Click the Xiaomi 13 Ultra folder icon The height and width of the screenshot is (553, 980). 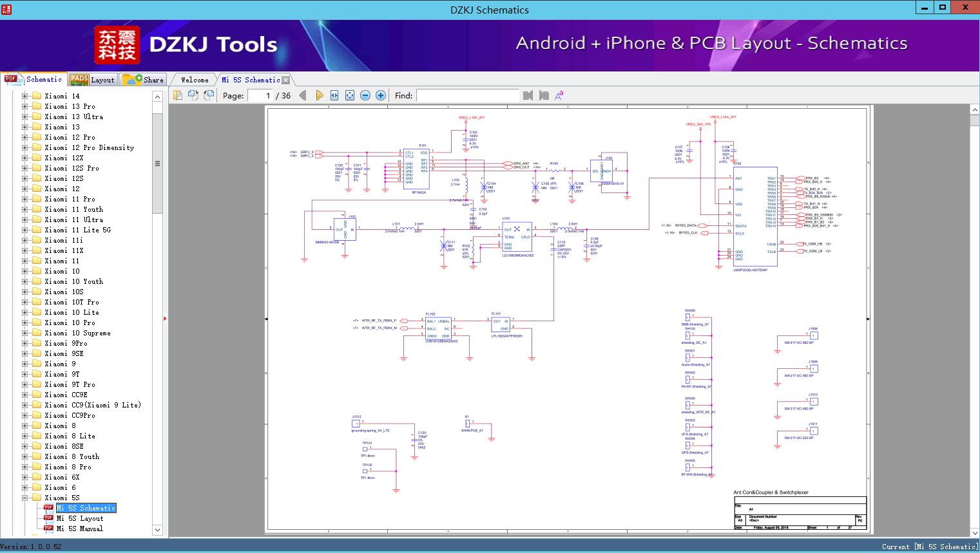point(37,117)
